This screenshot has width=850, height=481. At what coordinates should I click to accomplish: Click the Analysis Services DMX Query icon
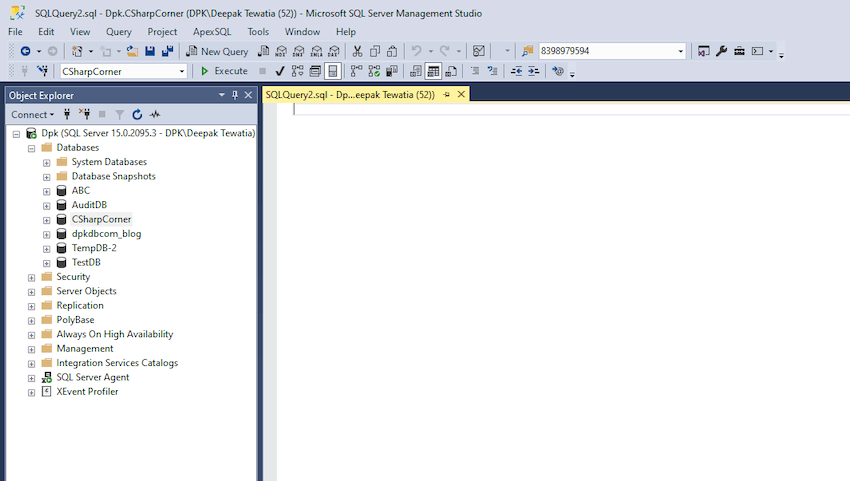[299, 51]
